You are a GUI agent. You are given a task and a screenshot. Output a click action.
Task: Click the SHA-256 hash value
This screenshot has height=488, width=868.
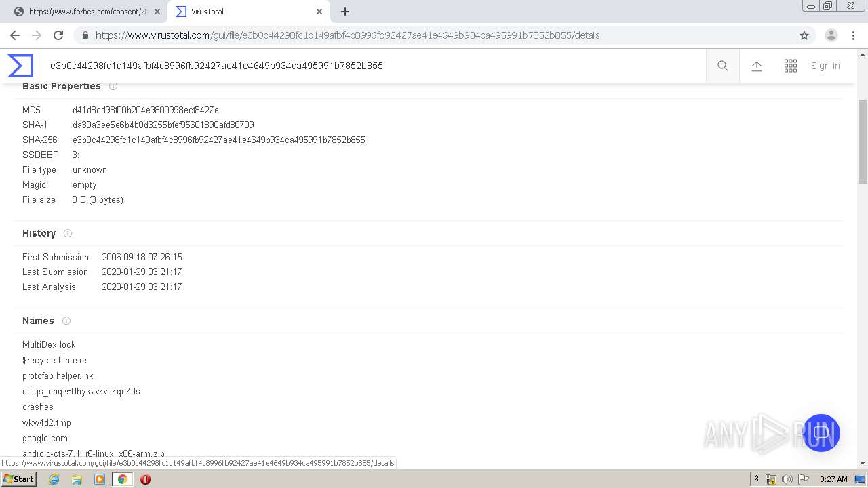pos(219,140)
